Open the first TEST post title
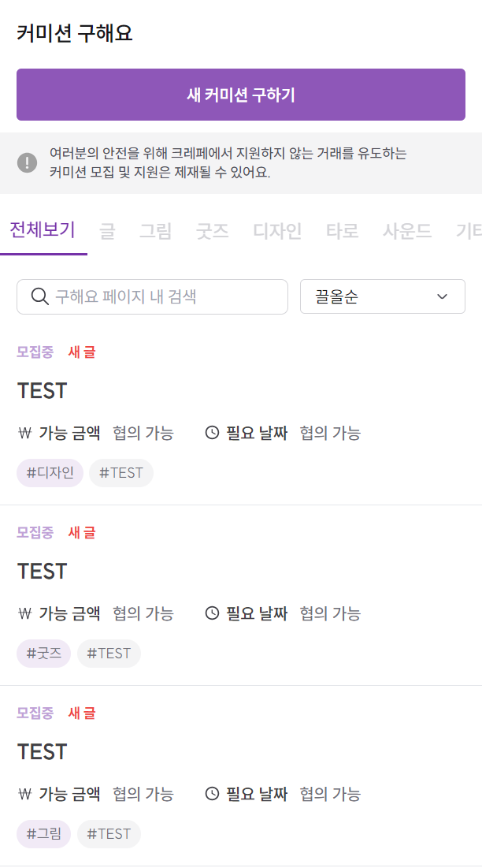This screenshot has width=482, height=868. [42, 391]
